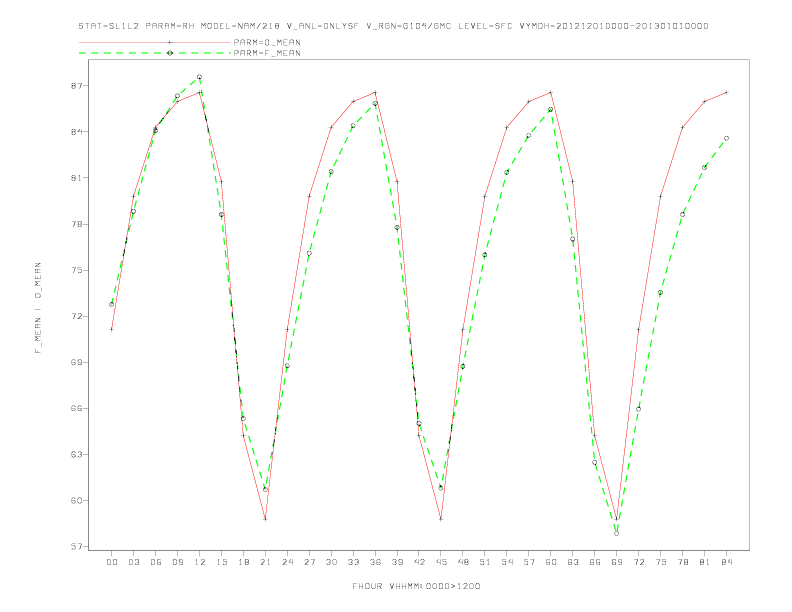Click the x-axis forecast hour label 12

tap(200, 562)
